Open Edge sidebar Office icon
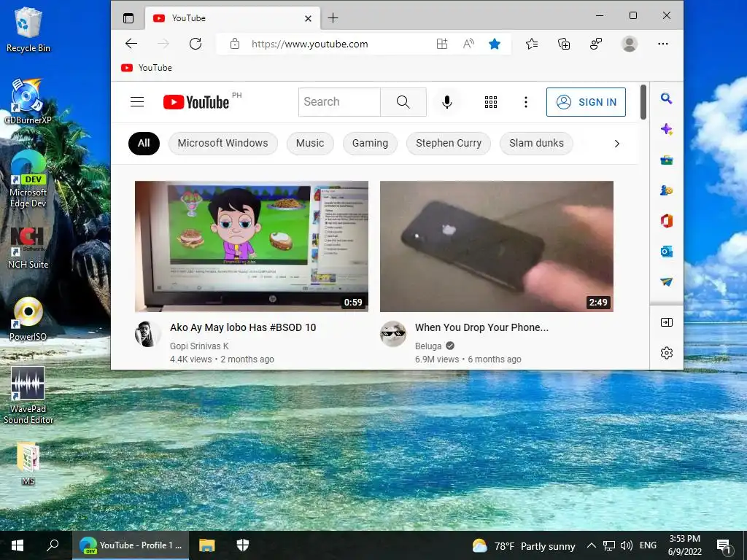Image resolution: width=747 pixels, height=560 pixels. tap(667, 221)
